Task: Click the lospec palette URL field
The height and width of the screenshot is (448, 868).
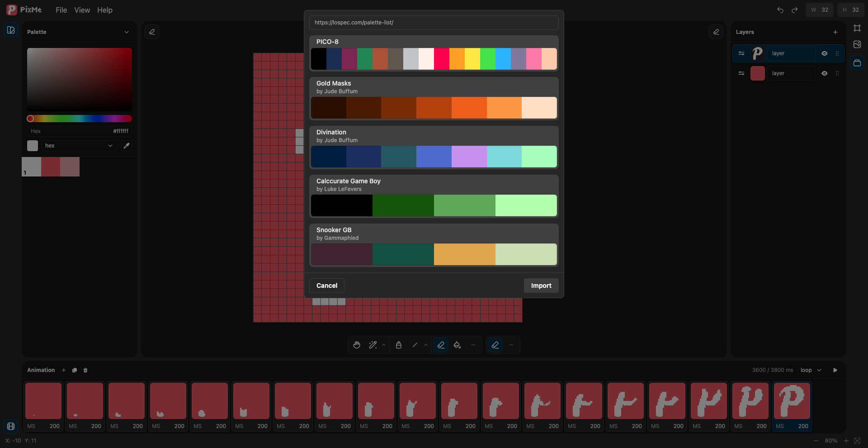Action: [434, 23]
